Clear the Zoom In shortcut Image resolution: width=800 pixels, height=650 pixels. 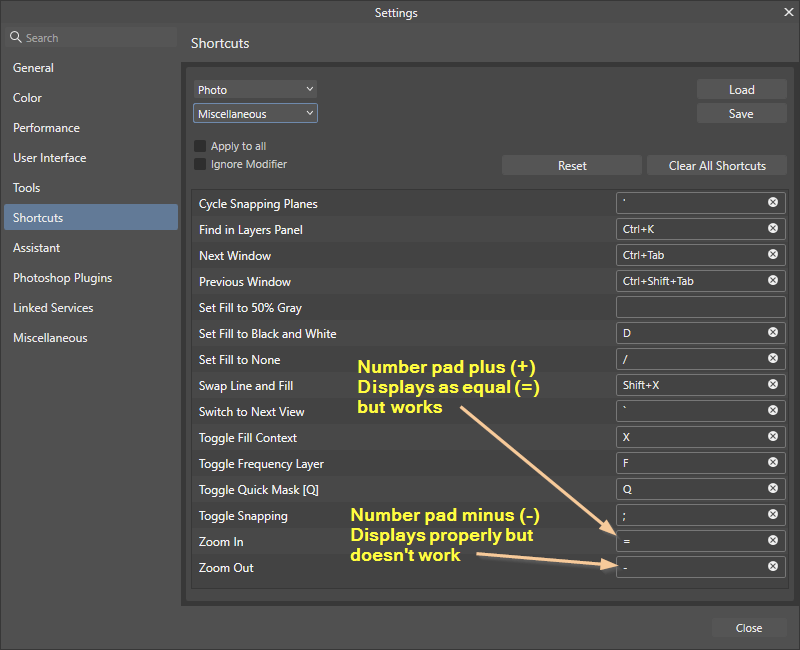click(772, 541)
